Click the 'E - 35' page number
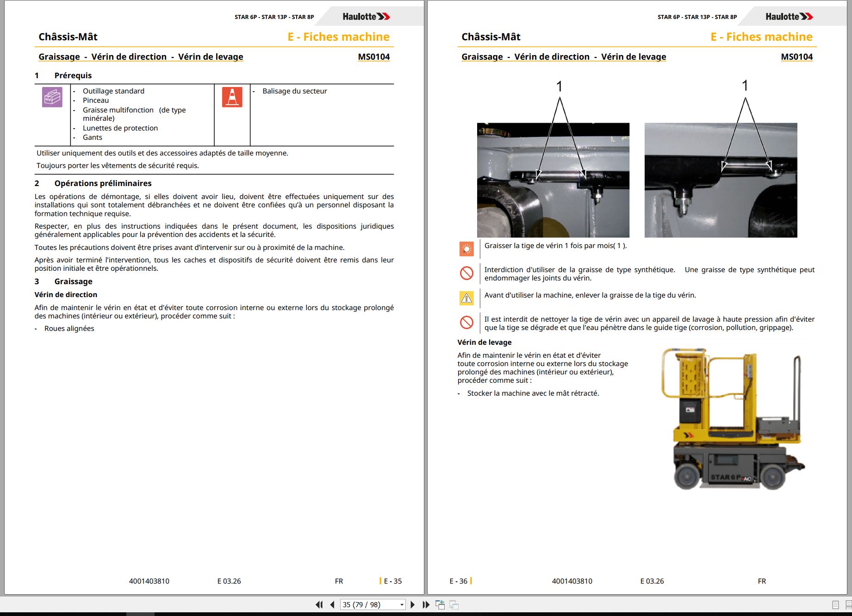852x616 pixels. [393, 581]
